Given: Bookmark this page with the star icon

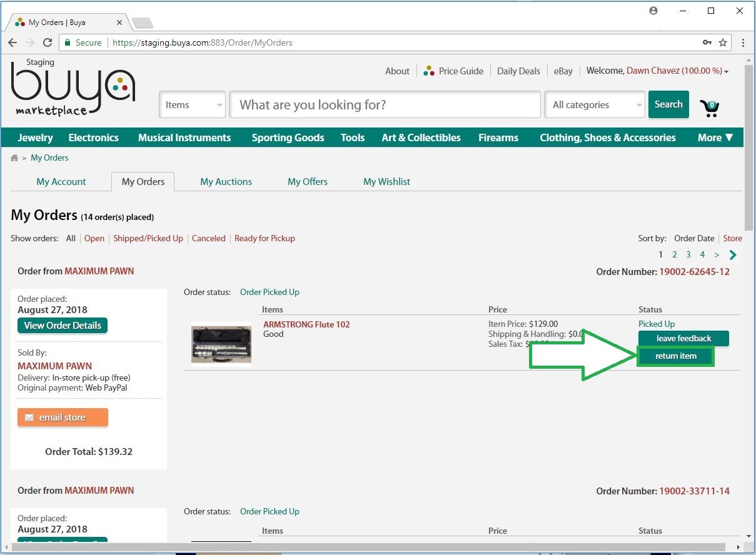Looking at the screenshot, I should point(723,42).
